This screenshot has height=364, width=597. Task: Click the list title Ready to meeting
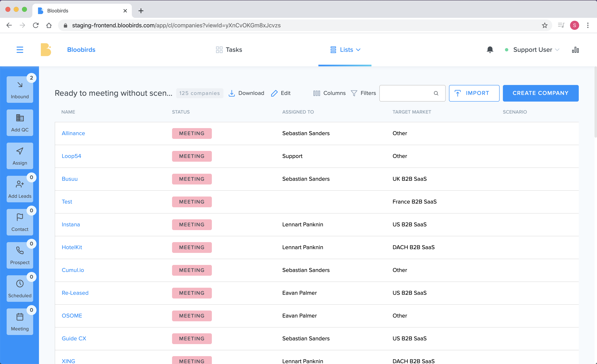[x=113, y=93]
